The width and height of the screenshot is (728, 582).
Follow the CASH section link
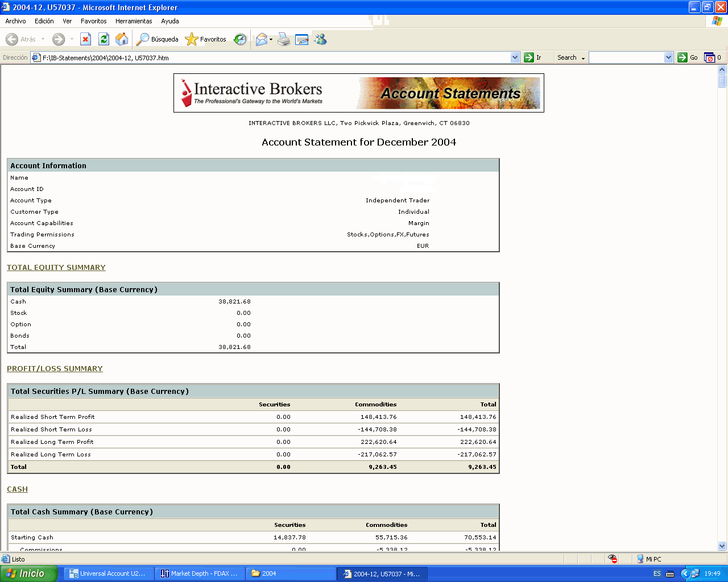[17, 489]
